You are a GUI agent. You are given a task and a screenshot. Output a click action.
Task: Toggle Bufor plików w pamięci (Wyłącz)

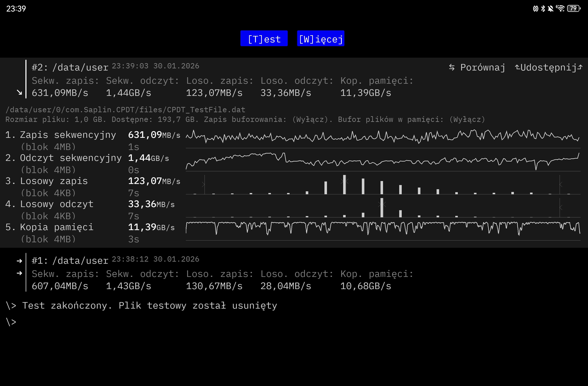[x=467, y=119]
